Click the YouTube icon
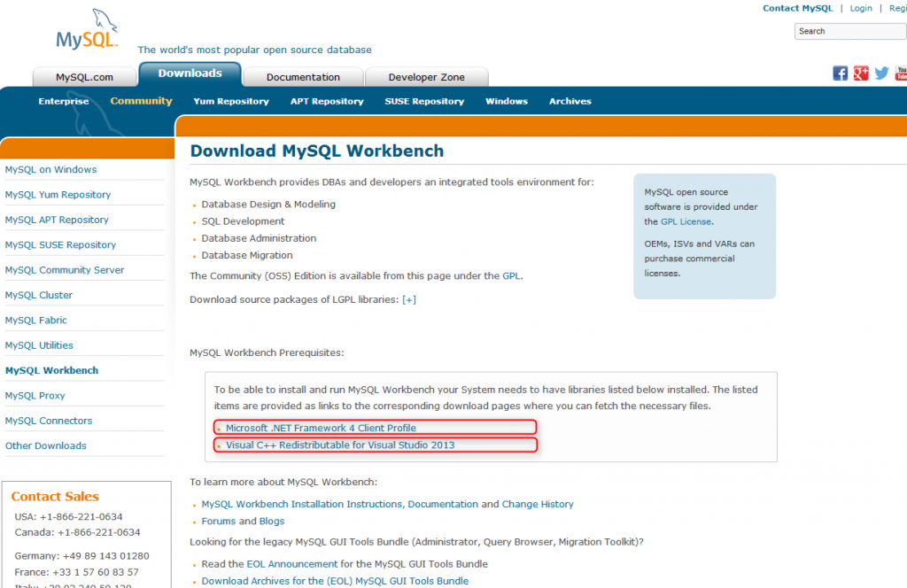This screenshot has width=907, height=588. pos(901,73)
